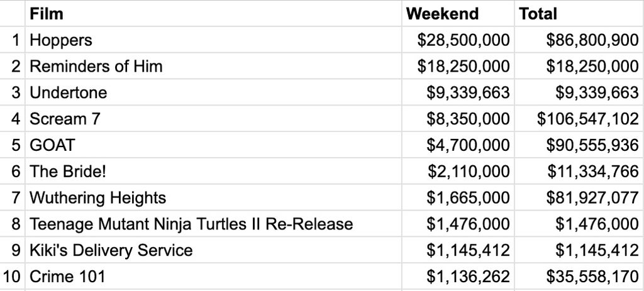Click the GOAT film cell
Viewport: 644px width, 291px height.
click(213, 145)
